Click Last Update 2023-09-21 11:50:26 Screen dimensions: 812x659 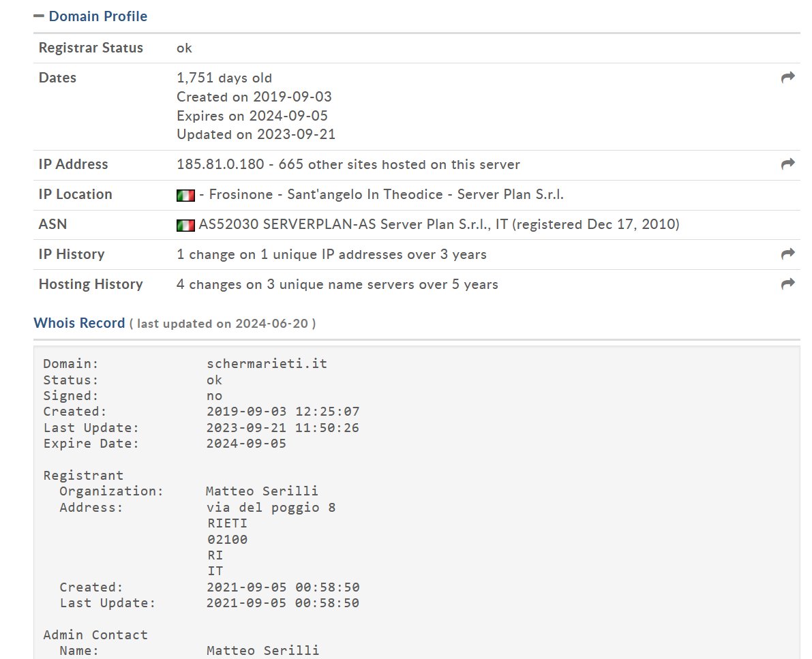coord(283,427)
